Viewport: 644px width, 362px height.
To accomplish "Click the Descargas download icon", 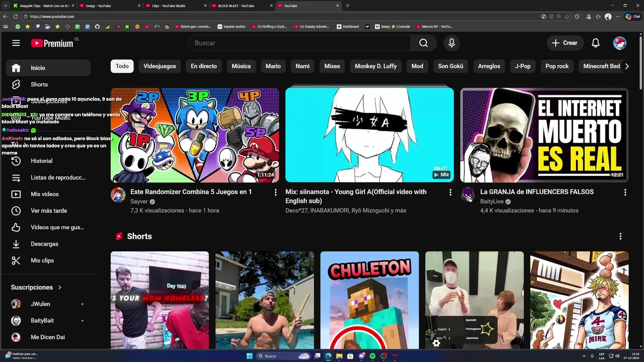I will (16, 244).
